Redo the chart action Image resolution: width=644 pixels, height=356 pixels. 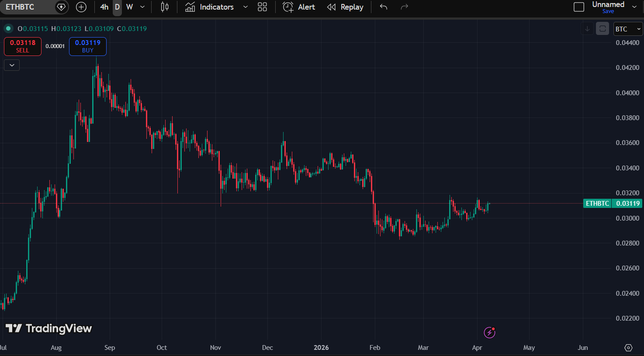pyautogui.click(x=405, y=7)
